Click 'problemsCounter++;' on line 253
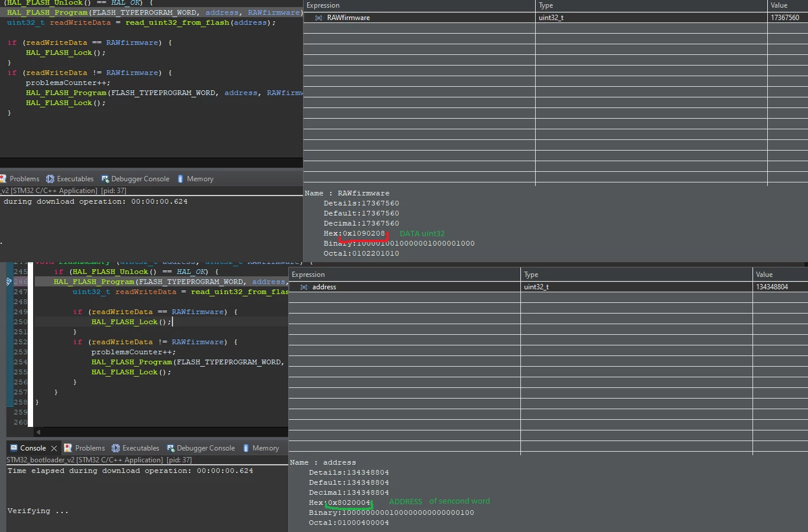Image resolution: width=808 pixels, height=532 pixels. (133, 352)
